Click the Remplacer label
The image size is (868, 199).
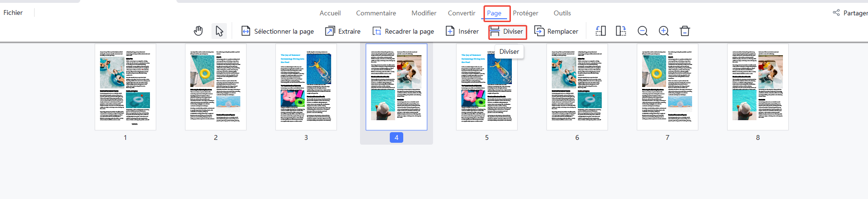(563, 31)
